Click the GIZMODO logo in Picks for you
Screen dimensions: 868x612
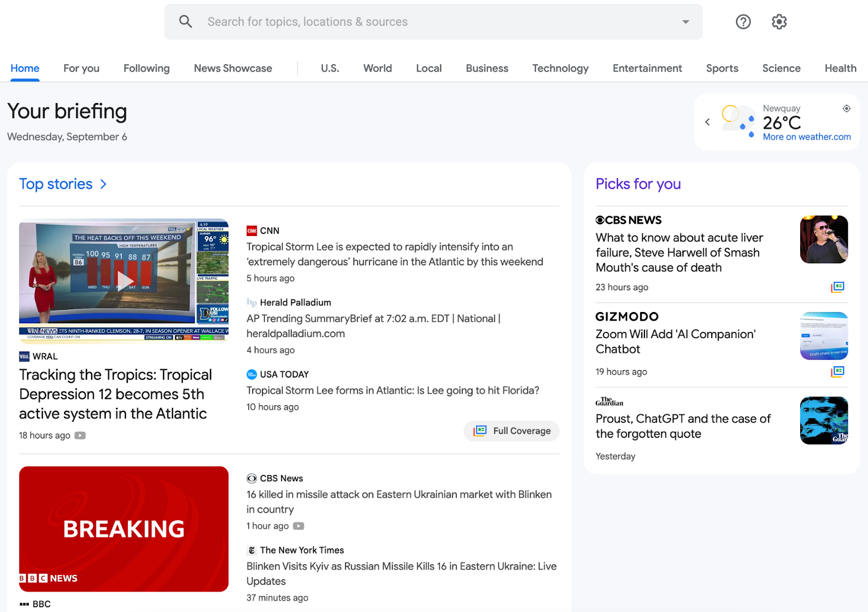627,317
